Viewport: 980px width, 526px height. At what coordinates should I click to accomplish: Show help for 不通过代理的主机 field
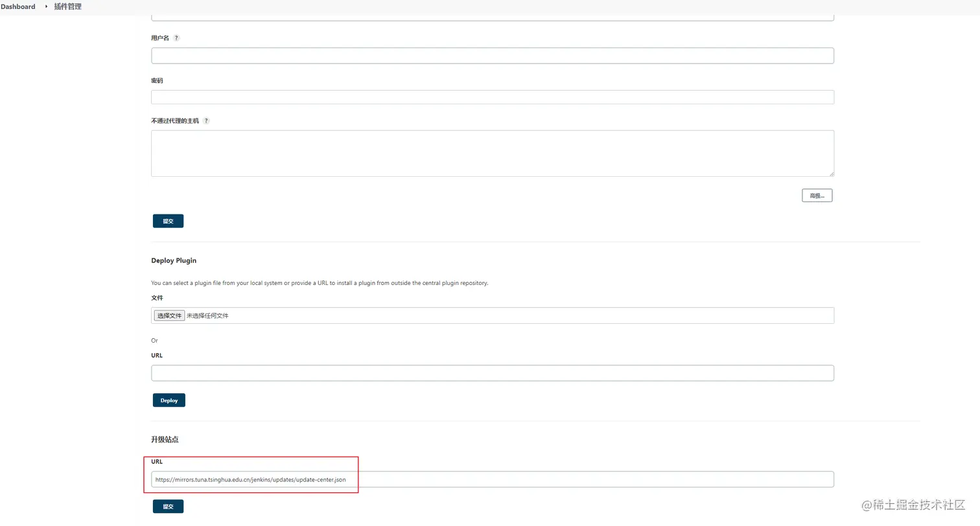point(206,121)
